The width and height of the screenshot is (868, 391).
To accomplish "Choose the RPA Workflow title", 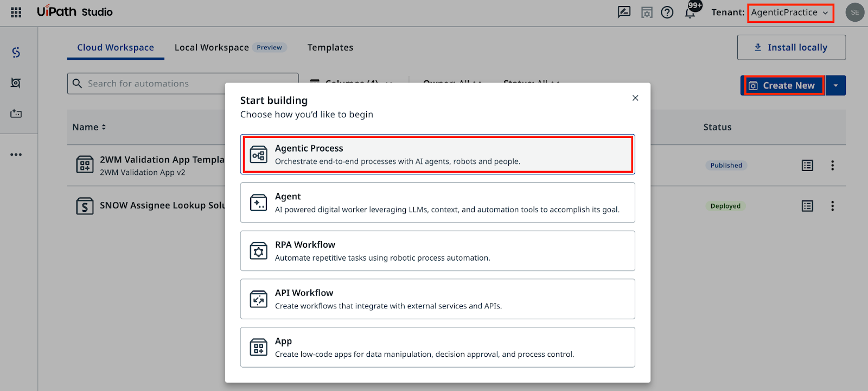I will [x=305, y=244].
